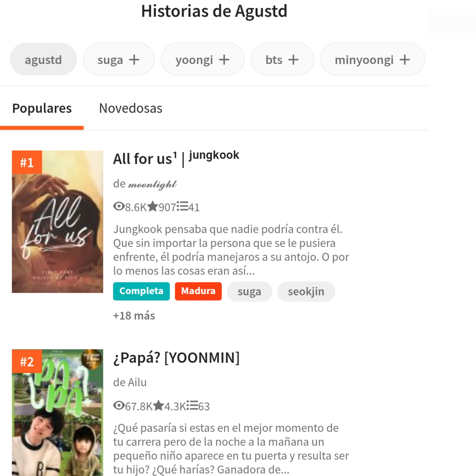476x476 pixels.
Task: Open the All for us cover thumbnail
Action: click(x=58, y=222)
